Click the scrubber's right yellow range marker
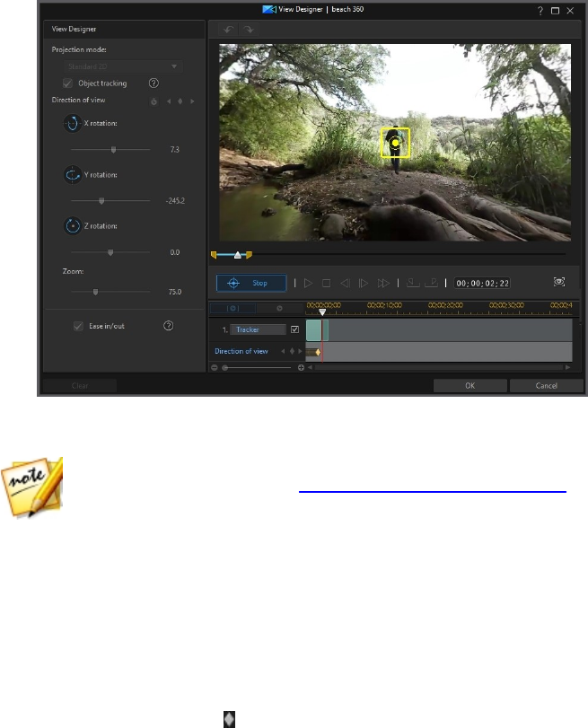The width and height of the screenshot is (588, 728). tap(249, 255)
